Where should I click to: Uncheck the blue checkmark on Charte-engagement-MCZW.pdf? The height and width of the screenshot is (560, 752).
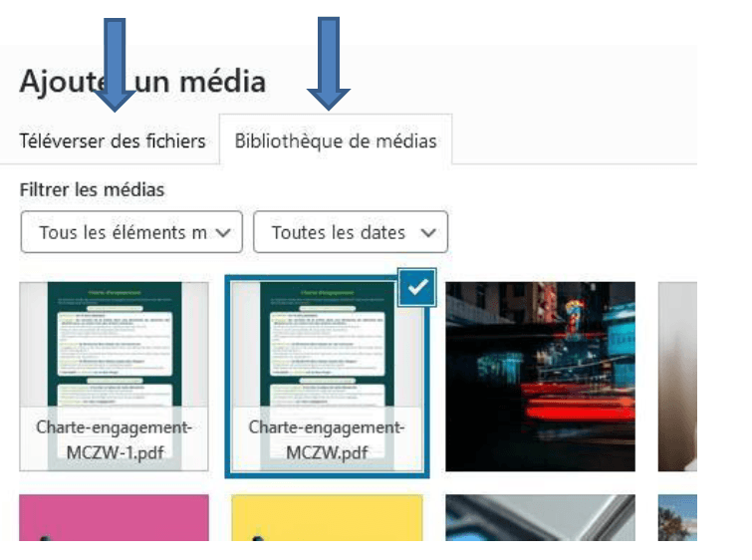click(x=419, y=288)
